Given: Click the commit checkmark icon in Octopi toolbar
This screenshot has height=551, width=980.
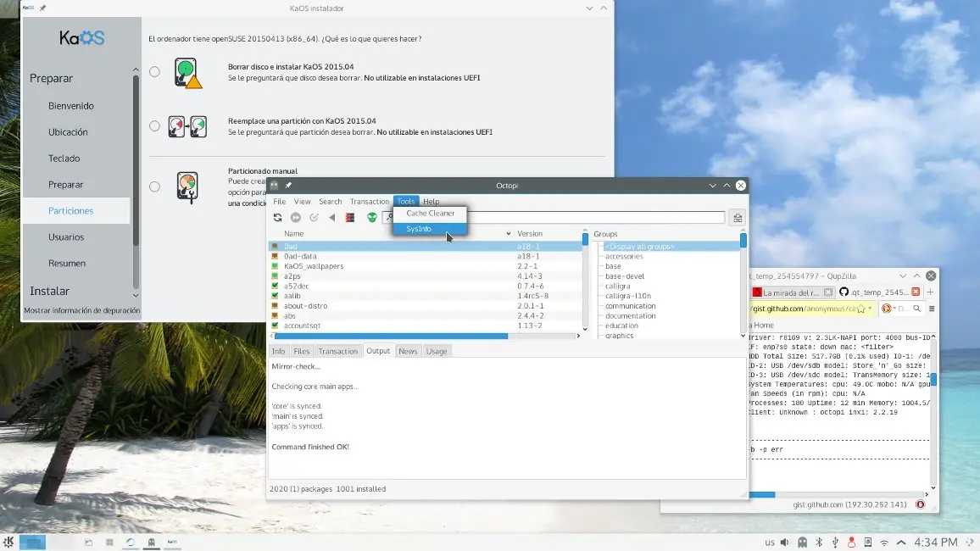Looking at the screenshot, I should tap(314, 217).
